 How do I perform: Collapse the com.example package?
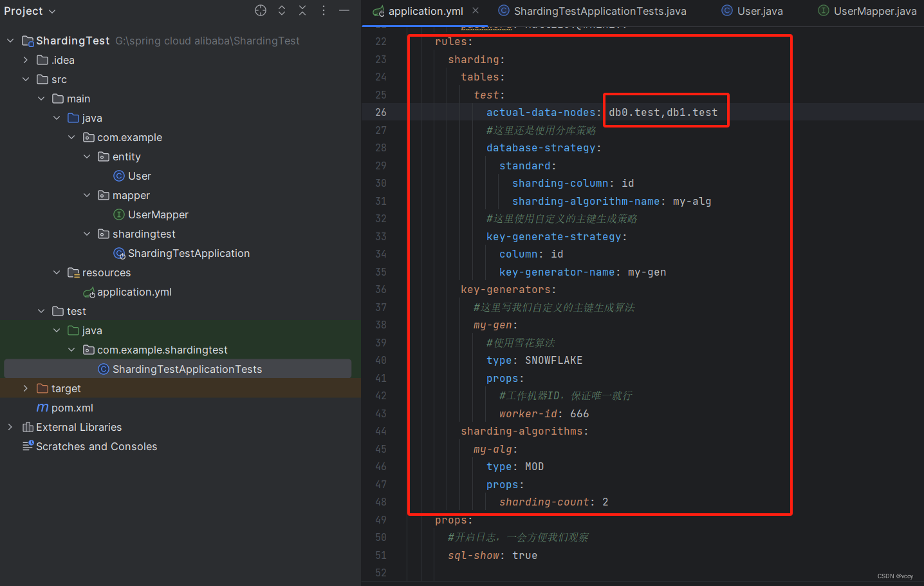pyautogui.click(x=71, y=137)
